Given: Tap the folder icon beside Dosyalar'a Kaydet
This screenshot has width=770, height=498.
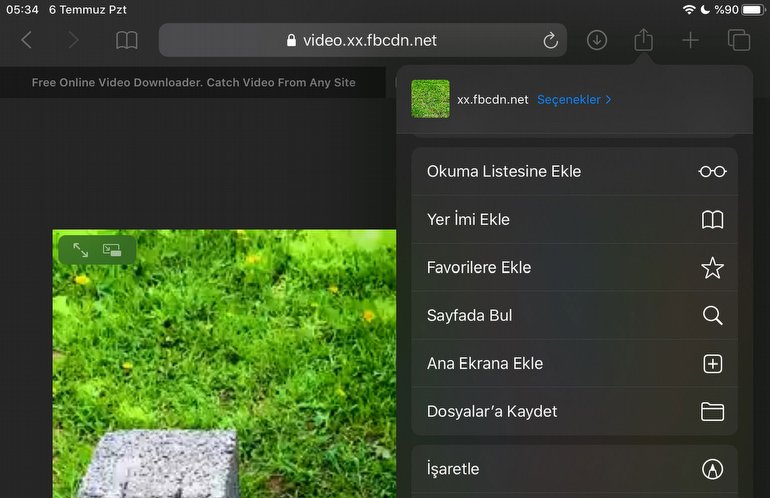Looking at the screenshot, I should click(713, 412).
